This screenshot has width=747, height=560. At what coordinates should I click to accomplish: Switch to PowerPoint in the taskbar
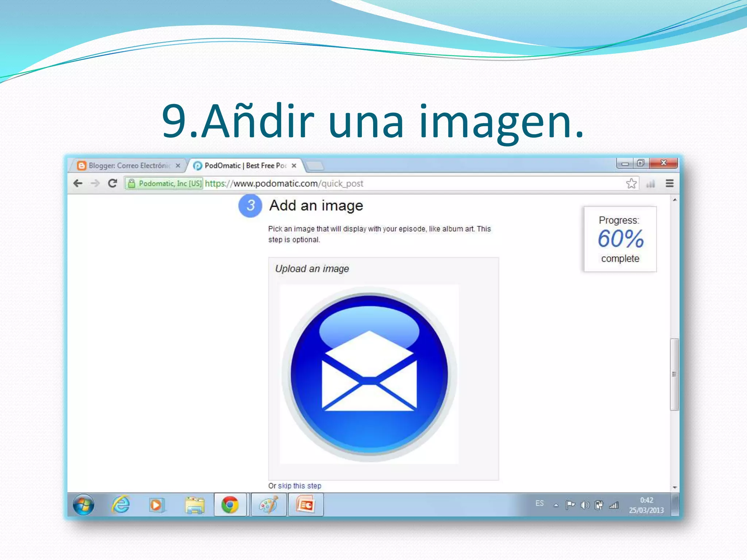click(306, 505)
